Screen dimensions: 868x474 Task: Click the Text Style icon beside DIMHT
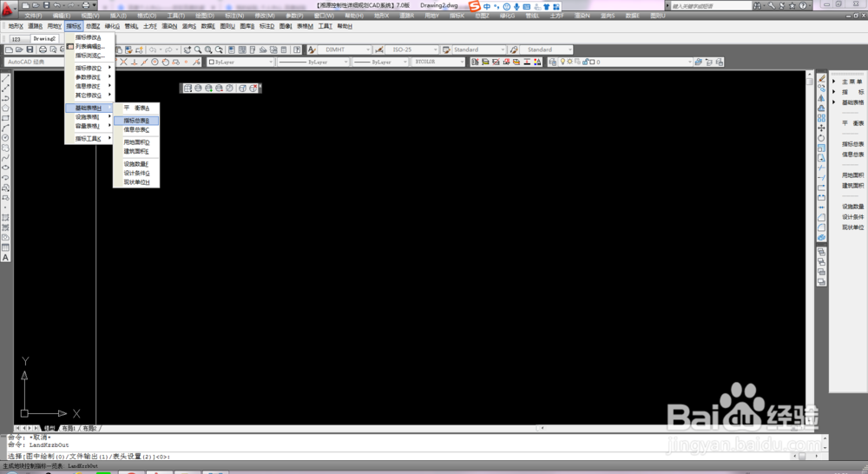coord(312,49)
